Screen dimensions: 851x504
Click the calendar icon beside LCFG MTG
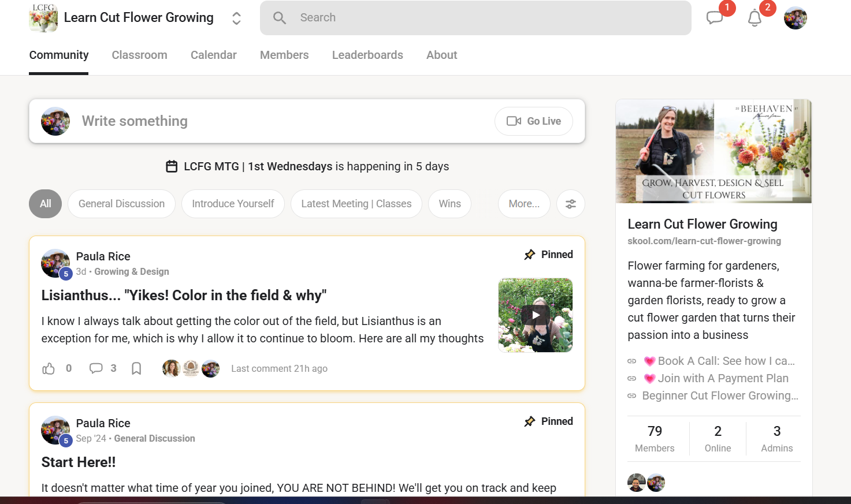172,166
